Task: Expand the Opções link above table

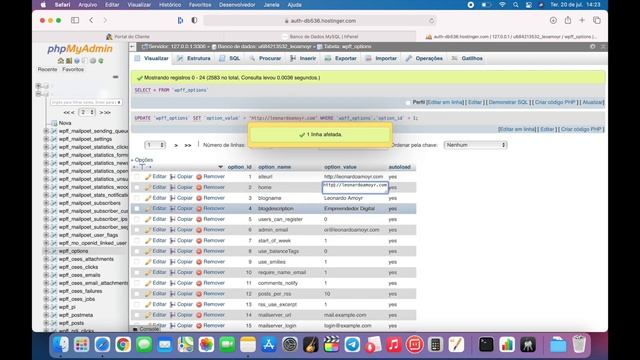Action: coord(143,160)
